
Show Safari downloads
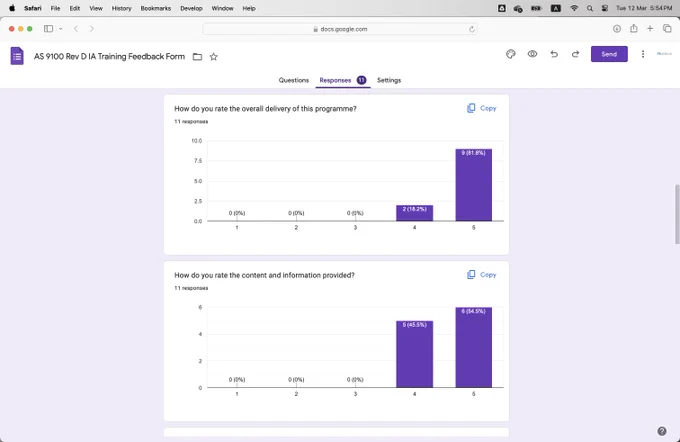(x=617, y=29)
